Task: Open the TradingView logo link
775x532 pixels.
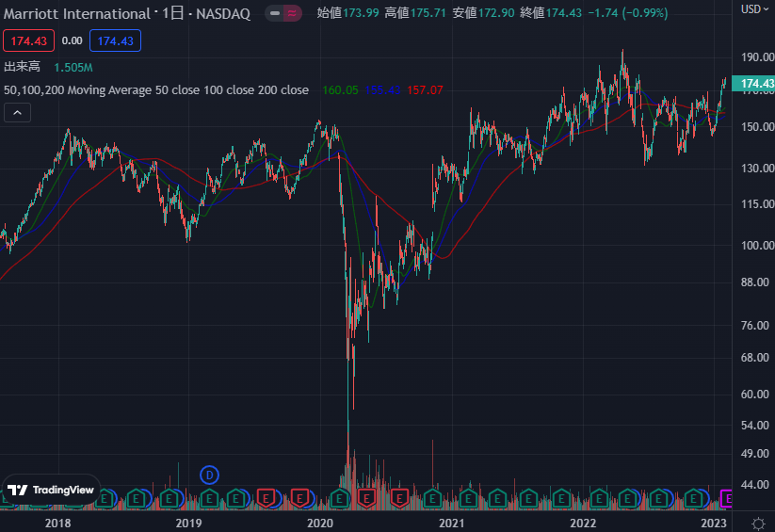Action: coord(51,490)
